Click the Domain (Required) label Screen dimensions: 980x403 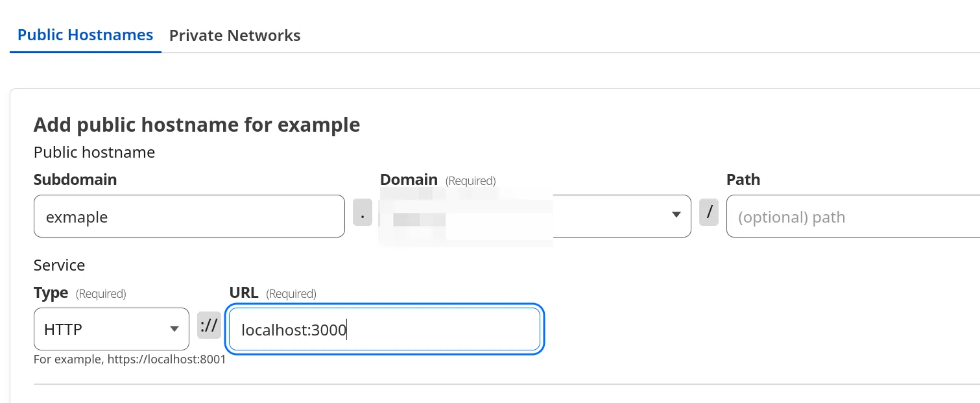[x=438, y=180]
